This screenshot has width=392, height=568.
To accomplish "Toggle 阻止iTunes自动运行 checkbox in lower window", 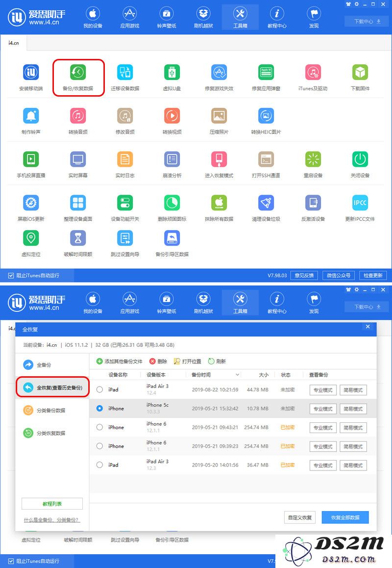I will [11, 561].
